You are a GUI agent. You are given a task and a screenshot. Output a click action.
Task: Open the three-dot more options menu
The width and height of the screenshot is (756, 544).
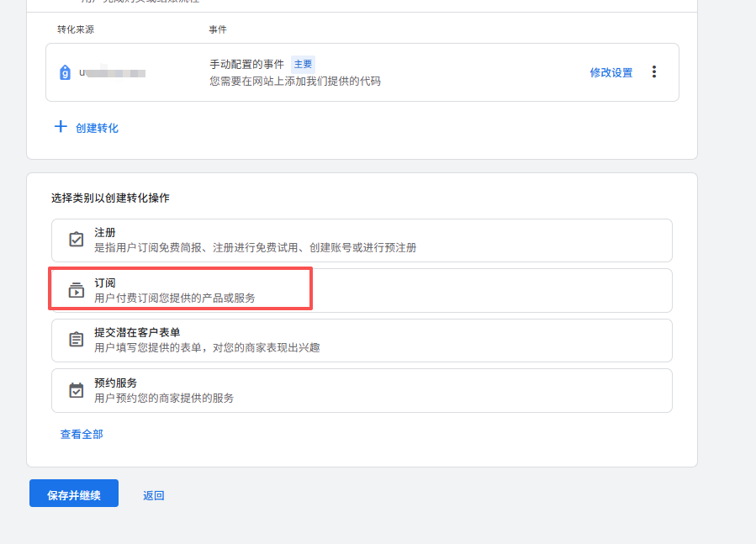[654, 72]
